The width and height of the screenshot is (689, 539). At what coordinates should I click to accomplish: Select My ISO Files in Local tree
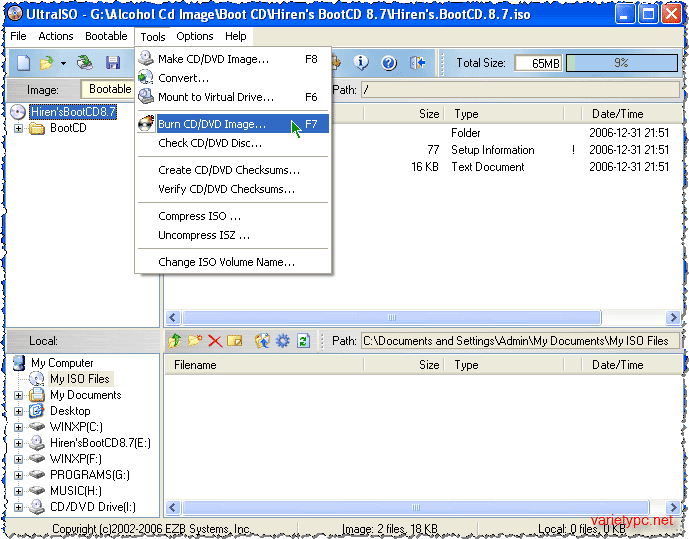point(80,379)
